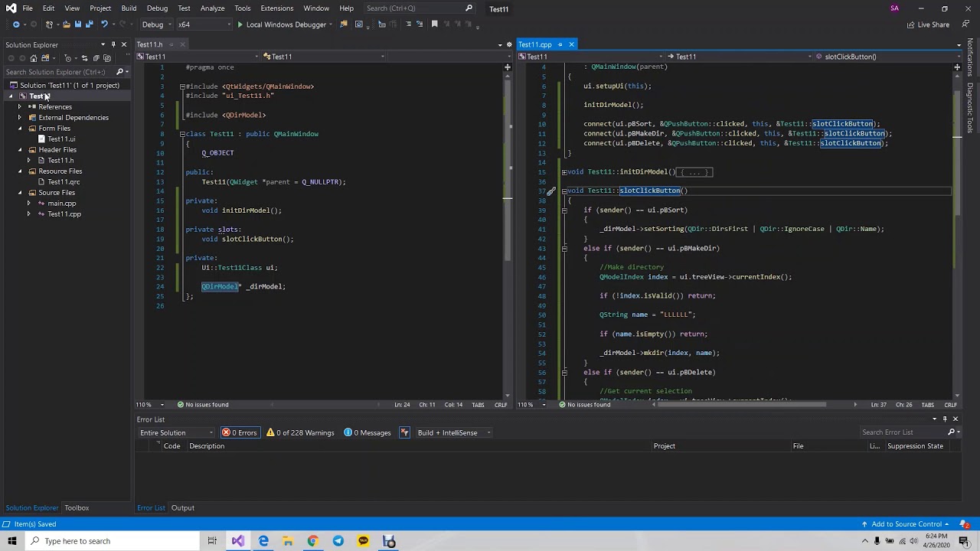980x551 pixels.
Task: Open the Extensions menu
Action: pos(276,8)
